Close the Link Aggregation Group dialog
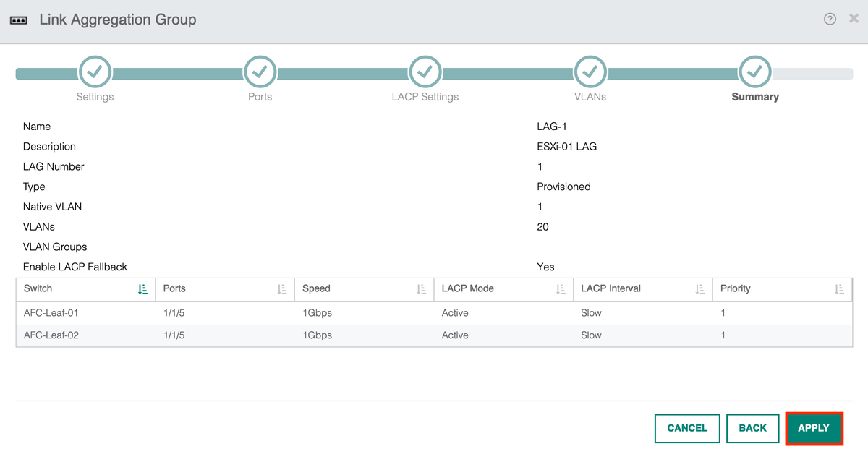868x454 pixels. coord(854,20)
